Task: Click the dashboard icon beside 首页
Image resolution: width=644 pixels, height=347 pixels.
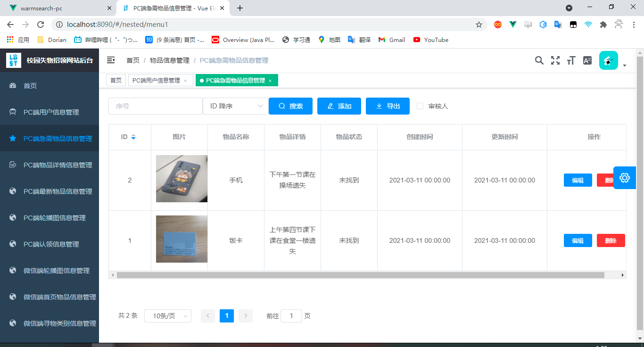Action: (13, 86)
